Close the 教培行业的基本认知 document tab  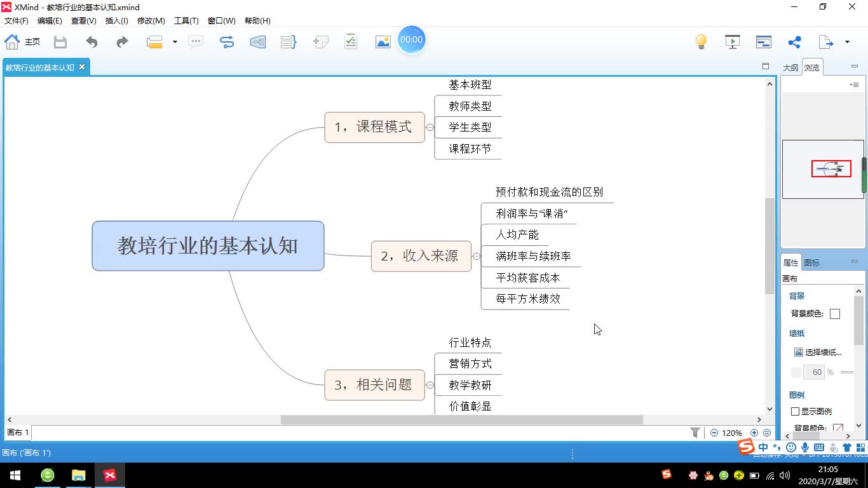tap(82, 67)
